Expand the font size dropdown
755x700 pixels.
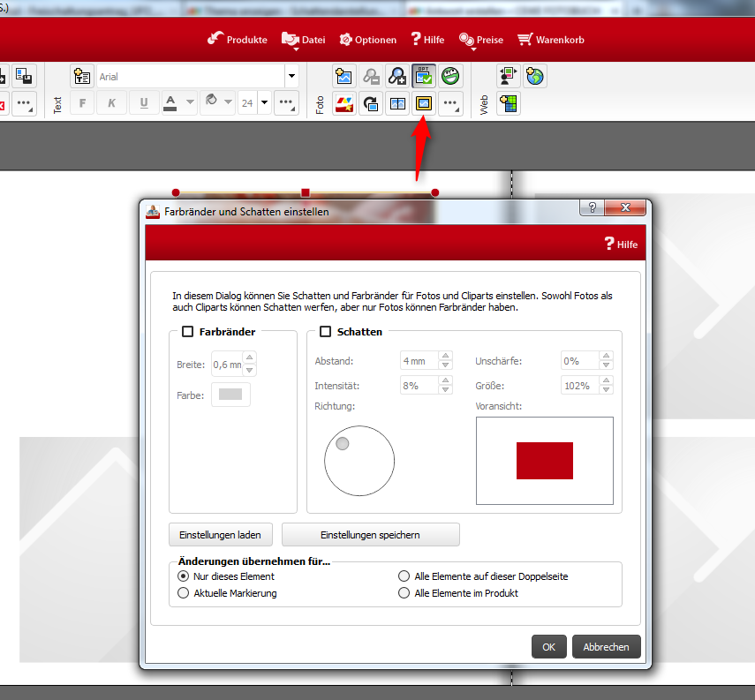[x=264, y=103]
